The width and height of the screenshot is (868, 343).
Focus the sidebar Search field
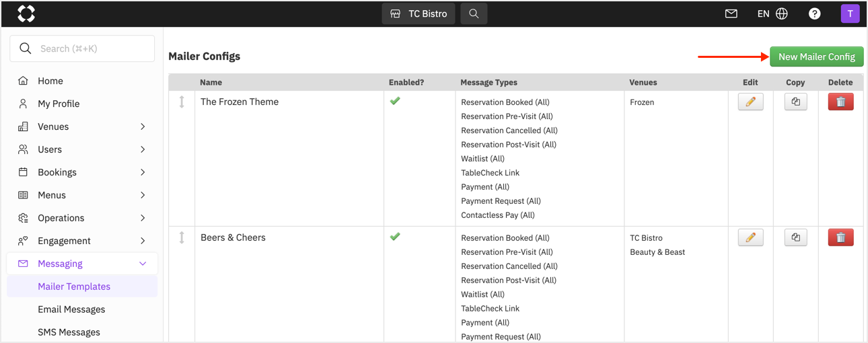point(82,48)
